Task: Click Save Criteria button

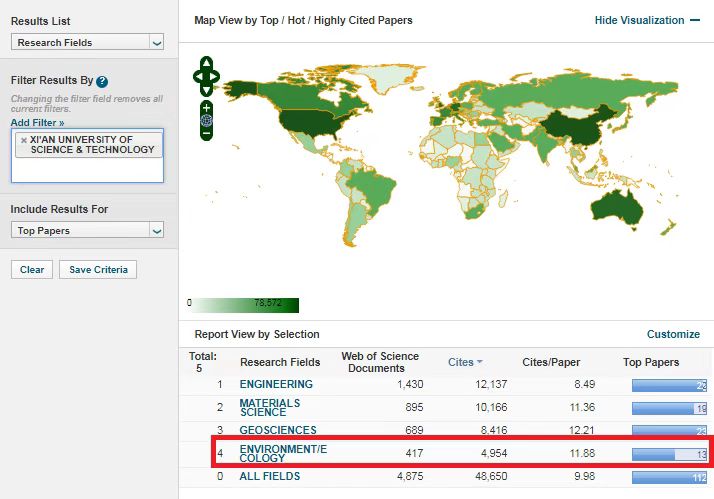Action: tap(97, 270)
